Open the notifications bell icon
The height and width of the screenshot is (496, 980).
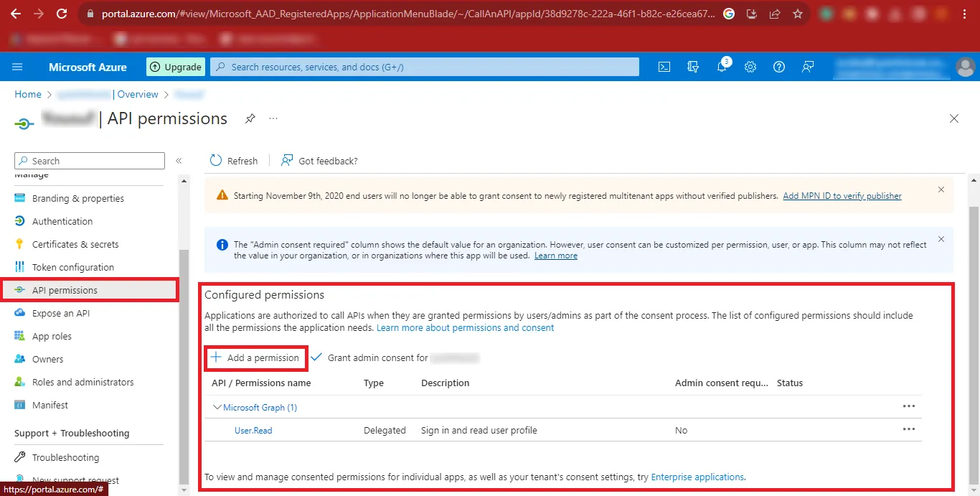[722, 67]
